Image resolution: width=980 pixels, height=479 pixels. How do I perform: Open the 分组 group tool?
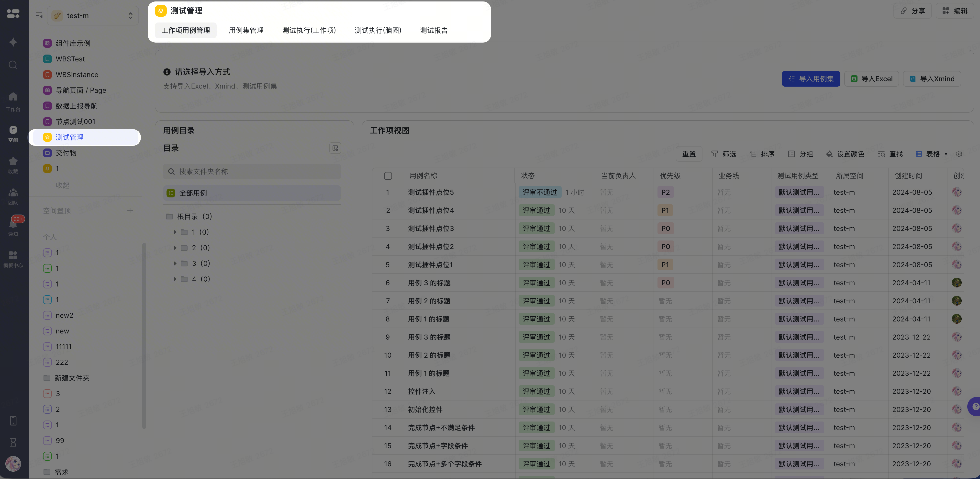tap(800, 154)
